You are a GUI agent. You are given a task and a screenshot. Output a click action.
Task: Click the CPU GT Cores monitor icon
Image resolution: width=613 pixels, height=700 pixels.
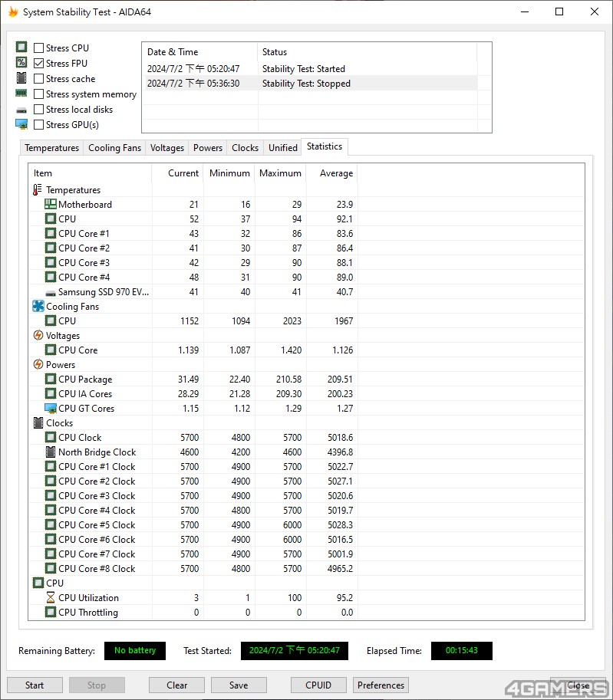[x=51, y=408]
